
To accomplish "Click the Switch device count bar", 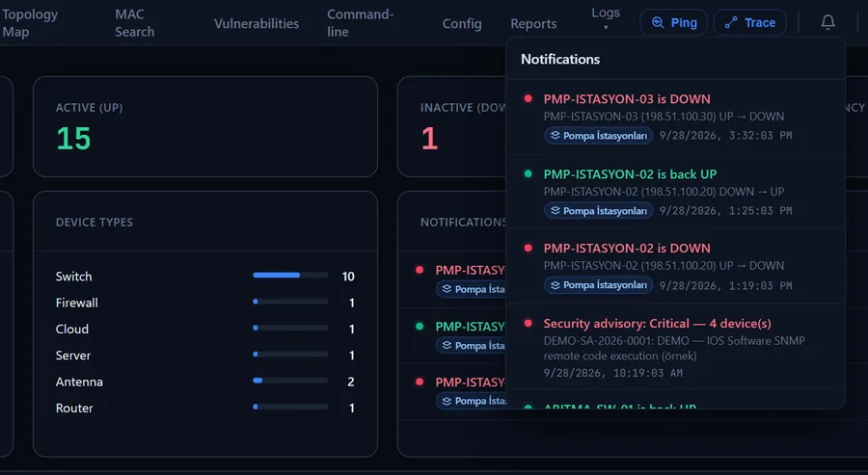I will [290, 275].
